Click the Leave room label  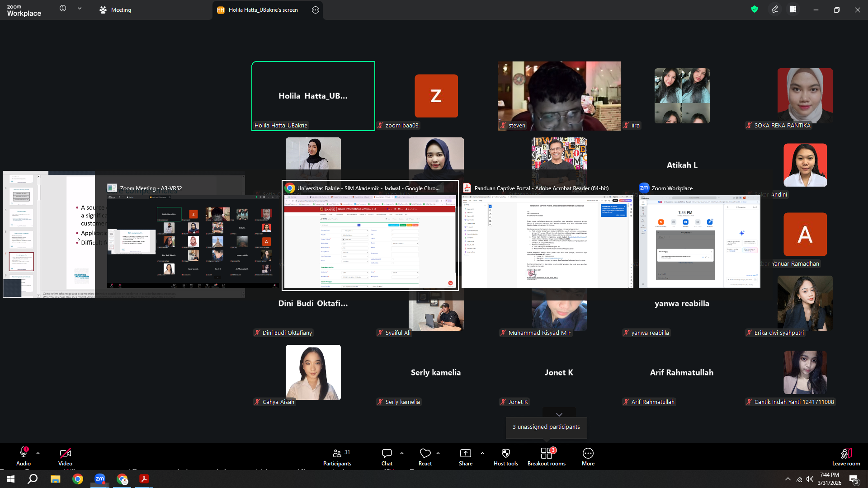(x=846, y=464)
